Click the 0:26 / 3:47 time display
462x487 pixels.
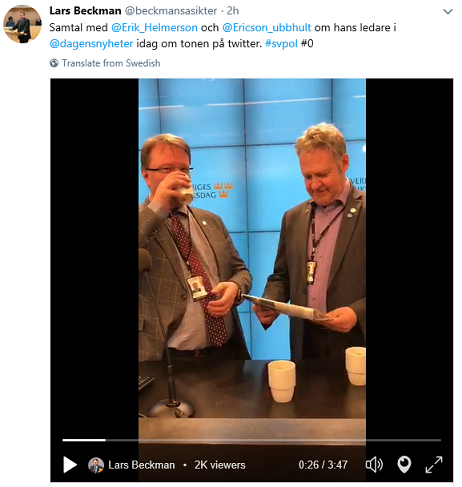point(323,465)
